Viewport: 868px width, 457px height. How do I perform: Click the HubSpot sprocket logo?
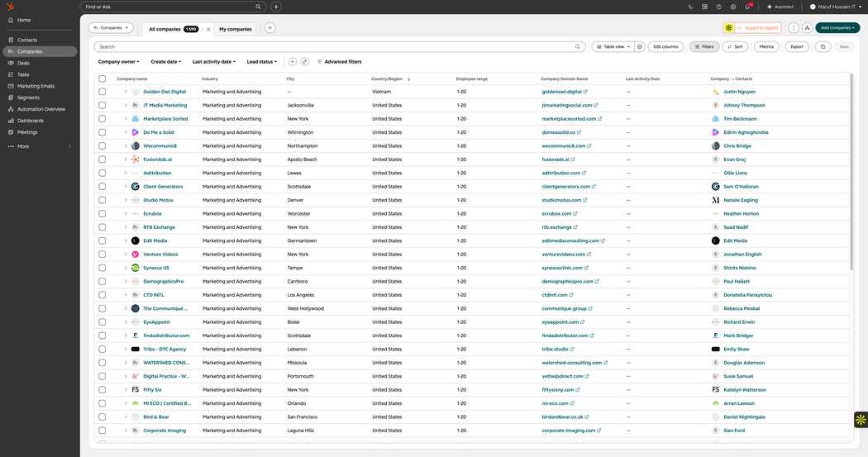(10, 7)
